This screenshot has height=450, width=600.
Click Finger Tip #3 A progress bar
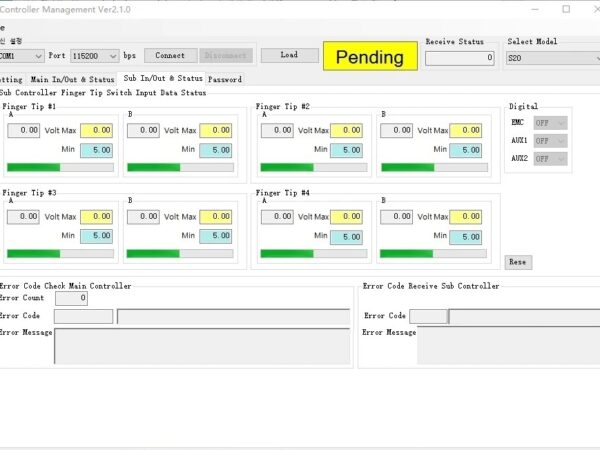[x=60, y=253]
